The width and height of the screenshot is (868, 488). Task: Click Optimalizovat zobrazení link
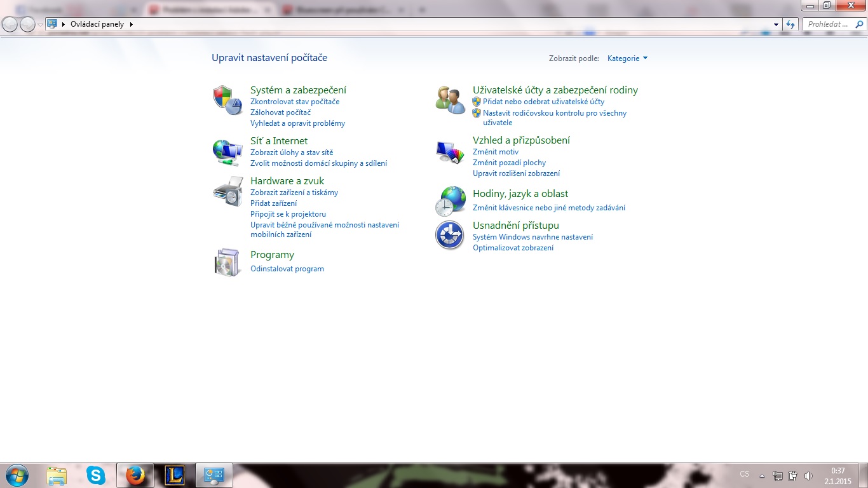point(513,248)
